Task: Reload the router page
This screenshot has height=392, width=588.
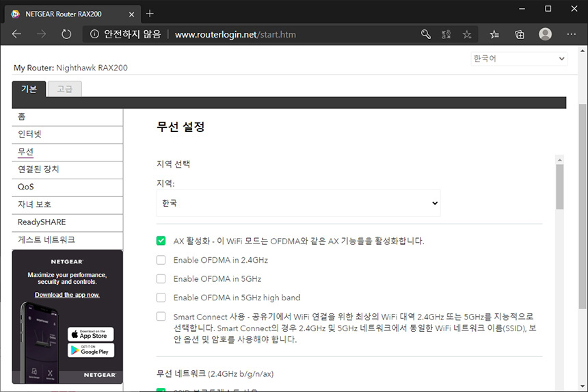Action: coord(66,34)
